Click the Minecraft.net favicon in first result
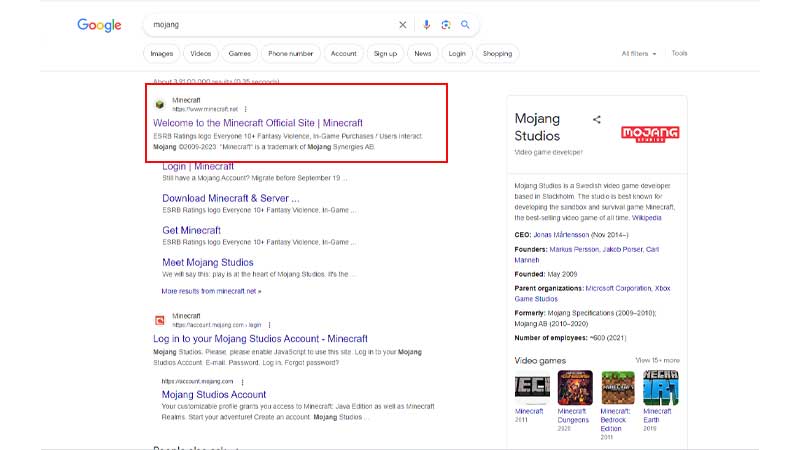 (160, 105)
